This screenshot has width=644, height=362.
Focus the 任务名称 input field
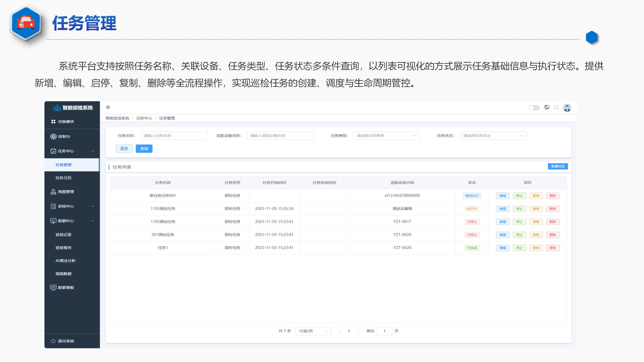click(174, 136)
